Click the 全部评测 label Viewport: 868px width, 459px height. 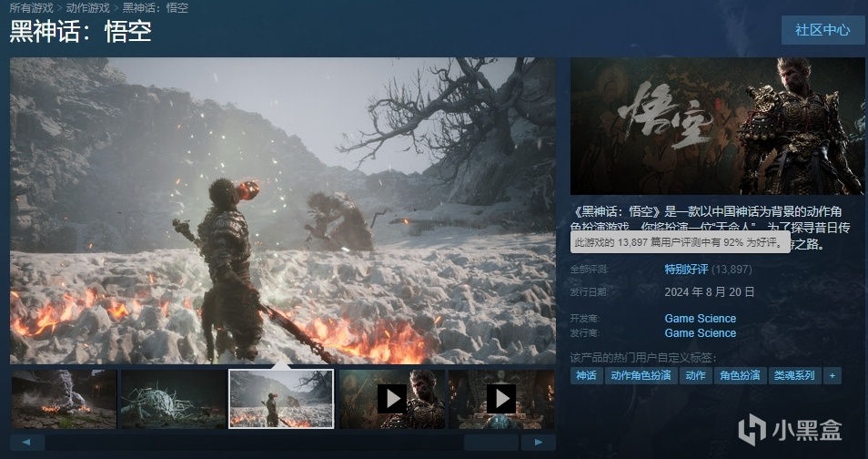[589, 270]
